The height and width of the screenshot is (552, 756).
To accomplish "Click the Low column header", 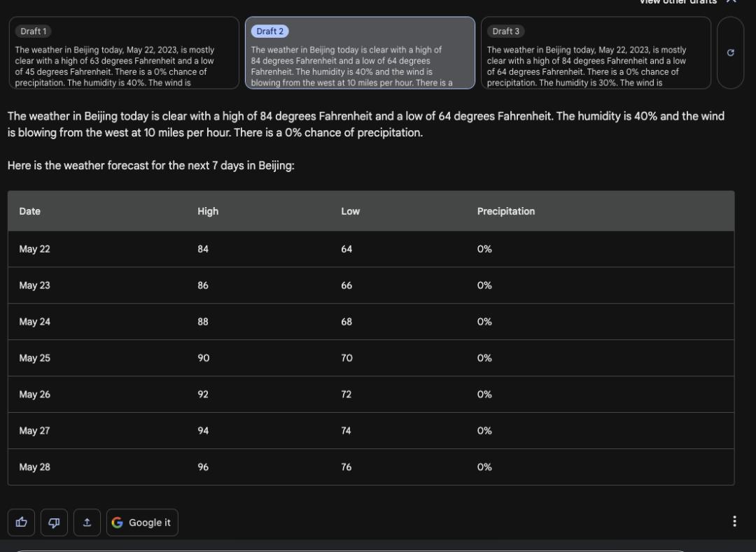I will coord(351,211).
